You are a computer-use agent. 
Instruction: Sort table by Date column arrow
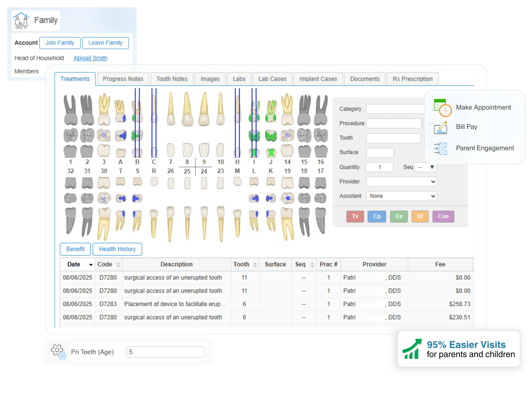91,265
